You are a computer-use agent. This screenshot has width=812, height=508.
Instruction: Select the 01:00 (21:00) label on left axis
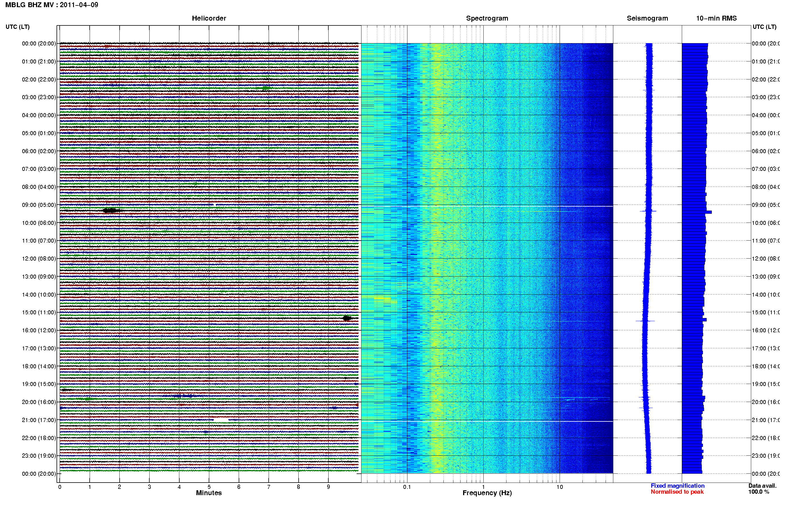39,61
